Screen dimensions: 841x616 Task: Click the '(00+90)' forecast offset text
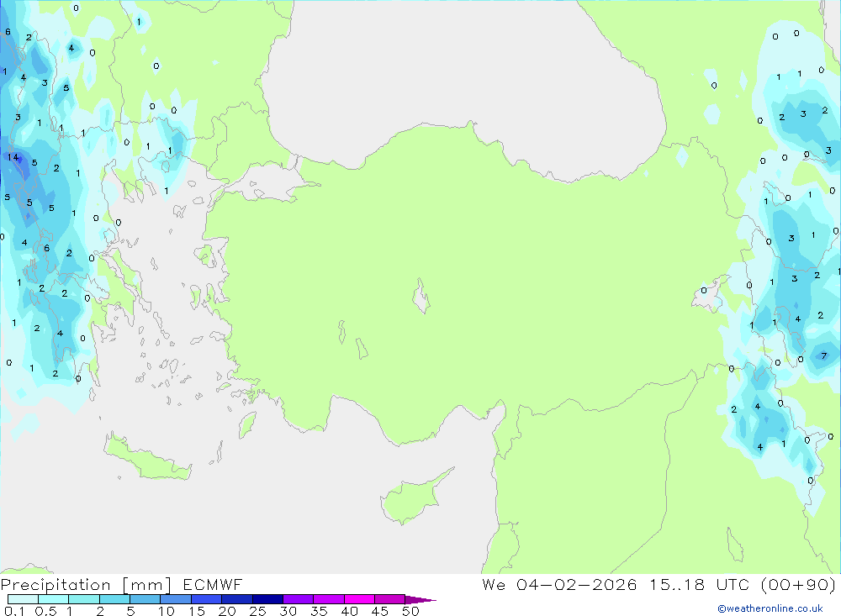coord(798,585)
